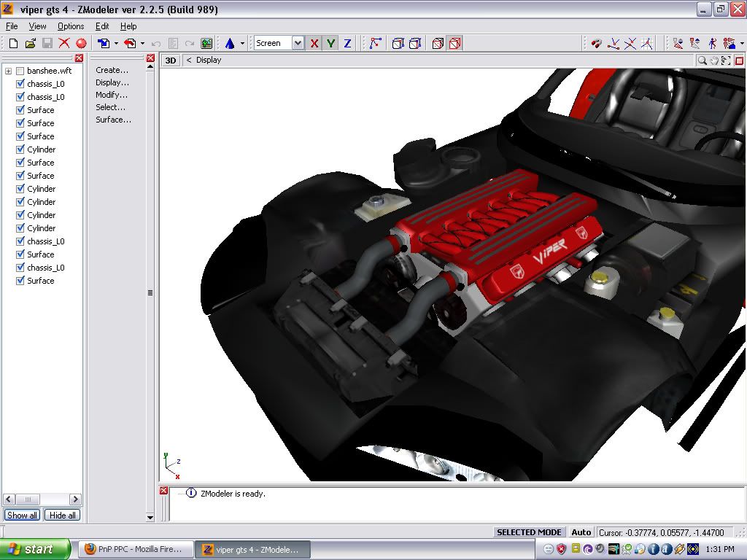
Task: Toggle the Z axis button
Action: [x=347, y=44]
